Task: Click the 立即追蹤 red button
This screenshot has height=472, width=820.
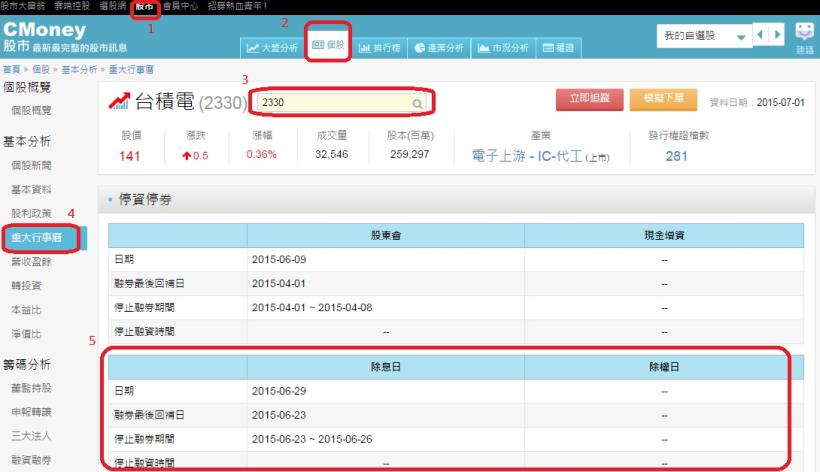Action: coord(589,99)
